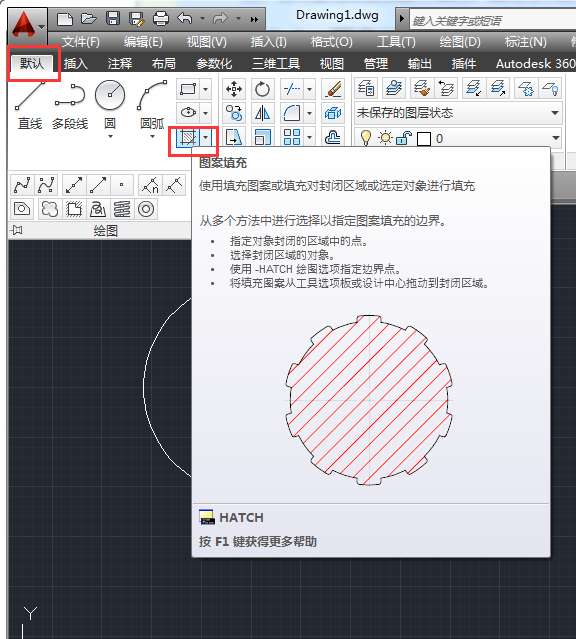Click the keyword search input field
576x639 pixels.
(x=492, y=20)
